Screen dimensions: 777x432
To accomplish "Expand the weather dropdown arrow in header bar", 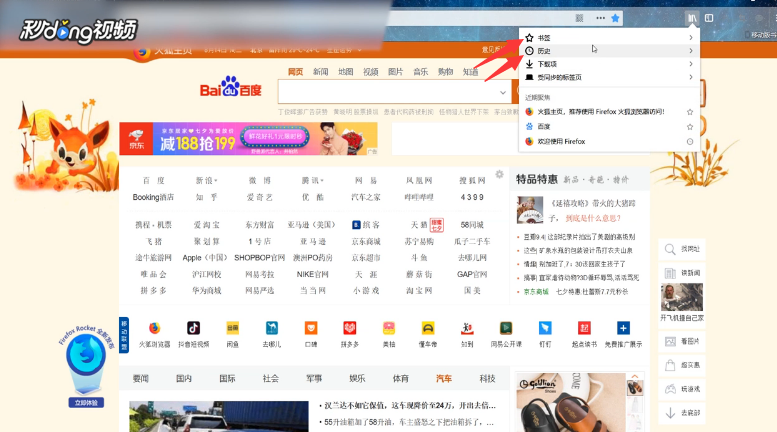I will (359, 50).
